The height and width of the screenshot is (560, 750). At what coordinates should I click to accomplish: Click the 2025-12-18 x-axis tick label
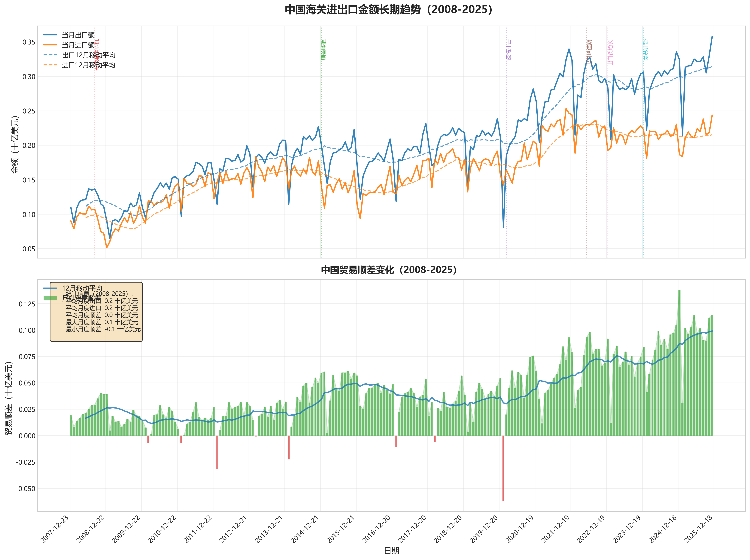[x=698, y=529]
